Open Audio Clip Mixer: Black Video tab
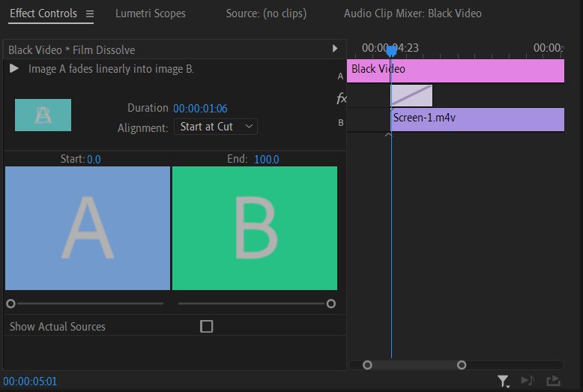The image size is (583, 392). tap(412, 13)
